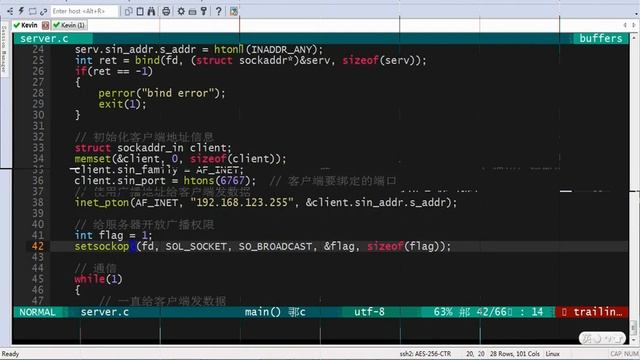Click the Public Key Assistant key icon
640x360 pixels.
(x=204, y=11)
